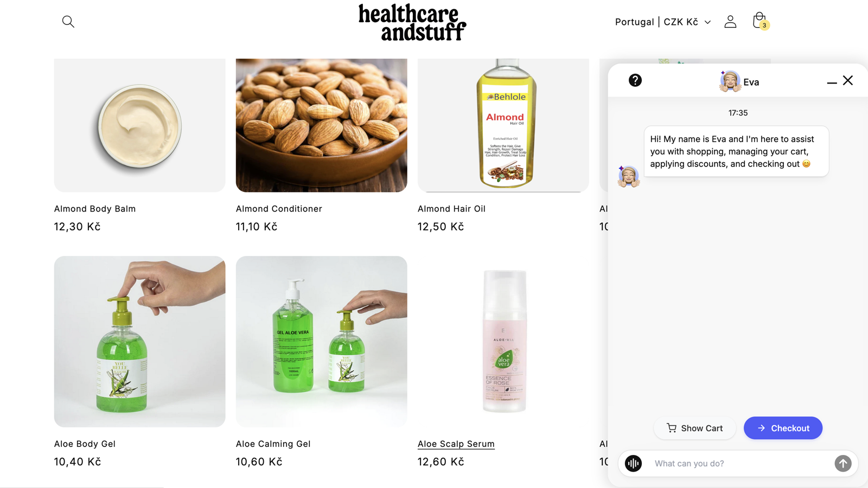Expand the Portugal CZK Kč country selector
Screen dimensions: 868x488
coord(662,22)
